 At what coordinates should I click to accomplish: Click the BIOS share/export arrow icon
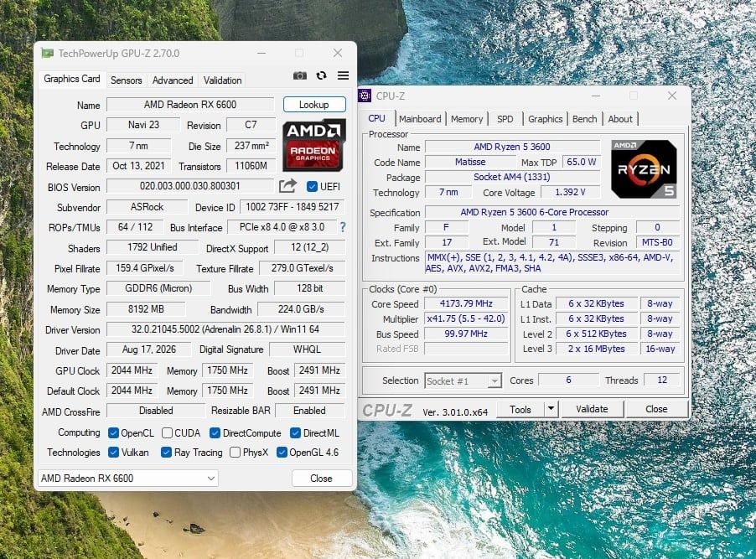287,186
